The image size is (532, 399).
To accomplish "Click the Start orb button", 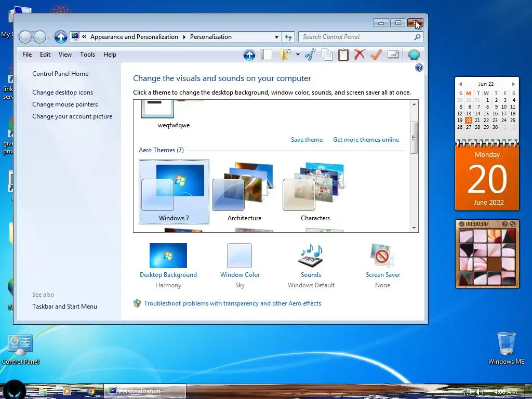I will 14,391.
